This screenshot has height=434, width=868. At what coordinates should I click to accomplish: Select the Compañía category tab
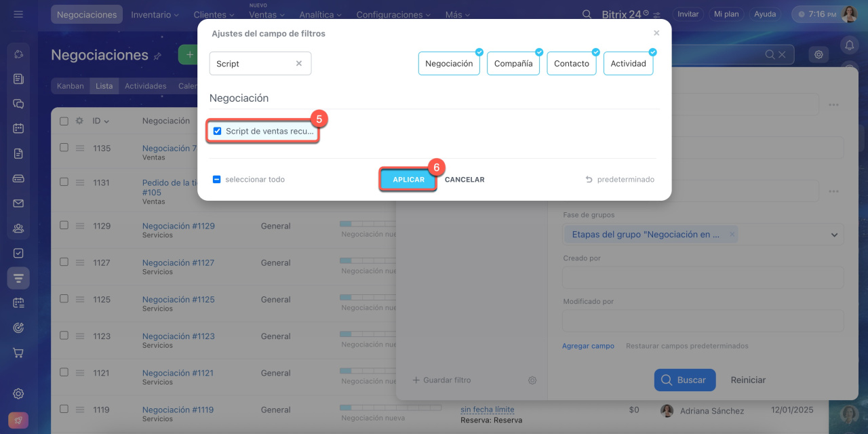(x=513, y=64)
